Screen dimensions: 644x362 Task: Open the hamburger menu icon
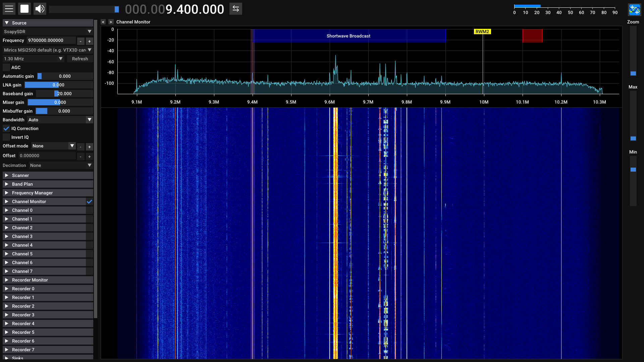(9, 9)
